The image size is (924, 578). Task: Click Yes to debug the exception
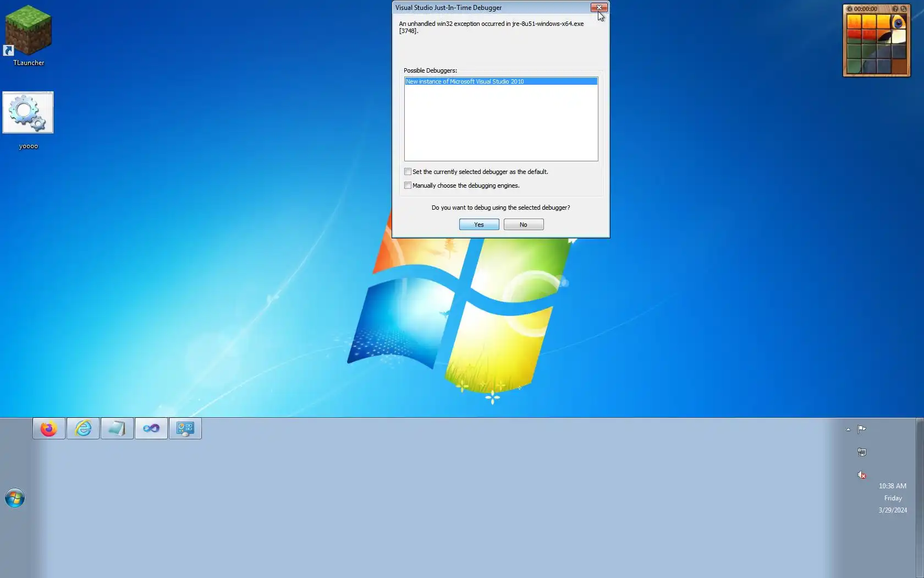[x=479, y=225]
